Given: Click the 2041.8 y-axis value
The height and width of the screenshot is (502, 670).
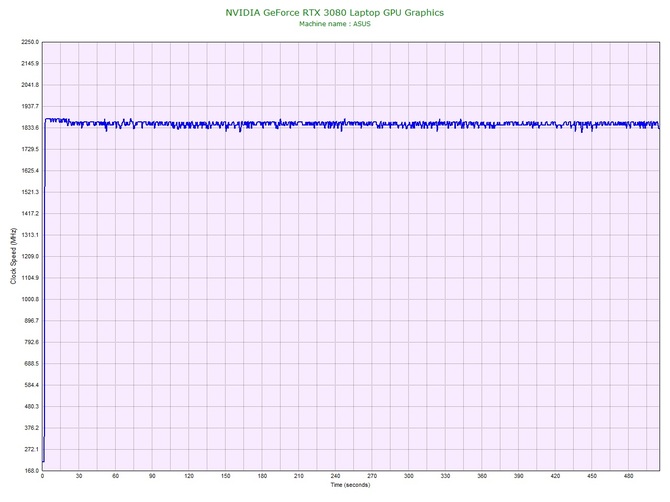Looking at the screenshot, I should click(30, 85).
